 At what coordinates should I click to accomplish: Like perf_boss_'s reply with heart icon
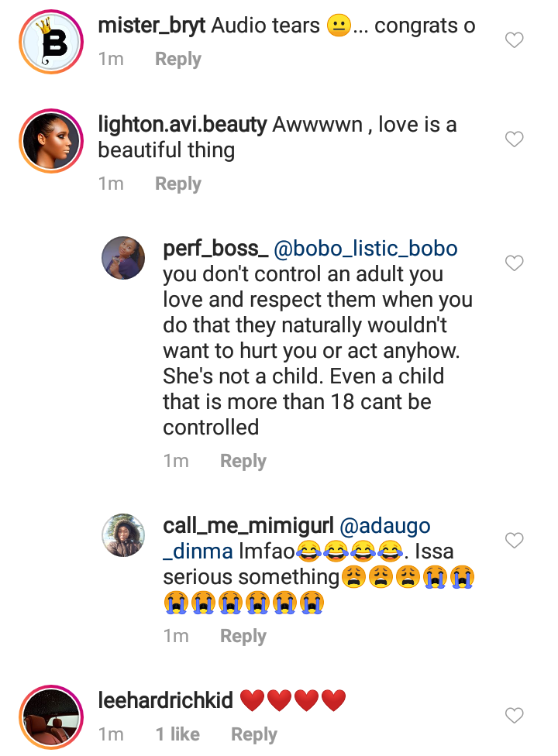coord(515,263)
